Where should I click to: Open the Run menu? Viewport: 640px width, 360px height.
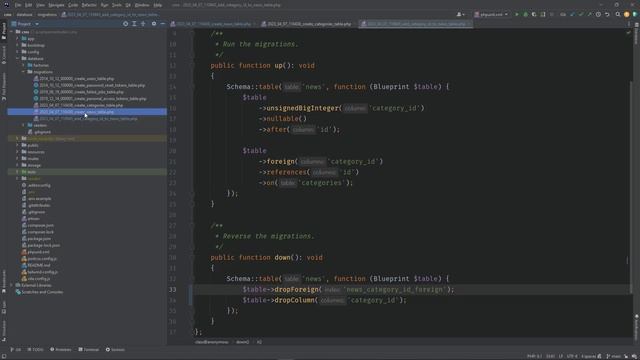pos(104,5)
